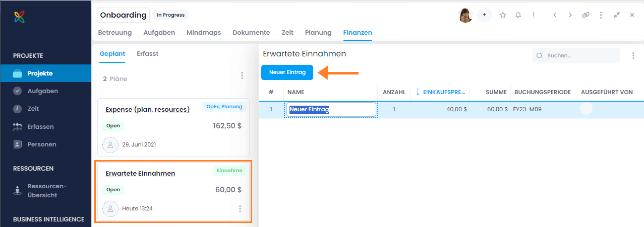Switch to the Planung tab
The height and width of the screenshot is (227, 644).
coord(318,33)
